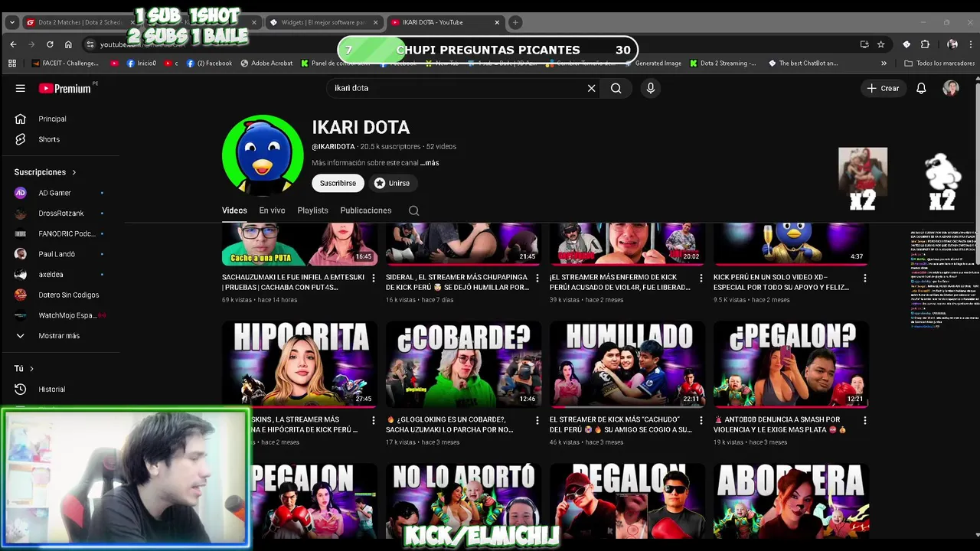Open options for ANTOBBB DENUNCIA video

865,421
